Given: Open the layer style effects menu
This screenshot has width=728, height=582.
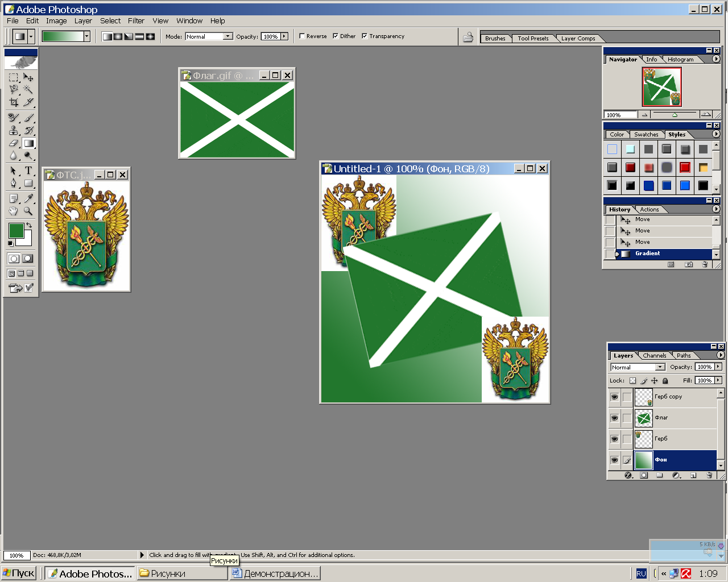Looking at the screenshot, I should 628,475.
